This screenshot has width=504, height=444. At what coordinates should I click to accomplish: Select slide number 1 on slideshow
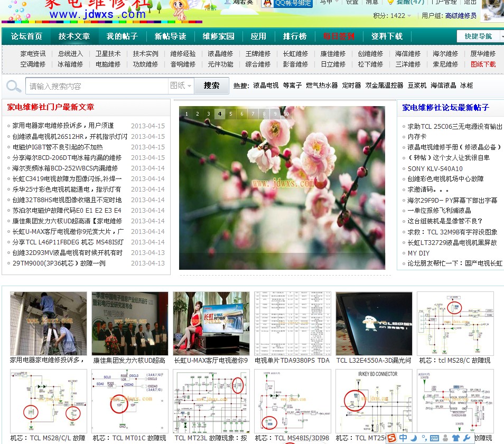tap(186, 114)
